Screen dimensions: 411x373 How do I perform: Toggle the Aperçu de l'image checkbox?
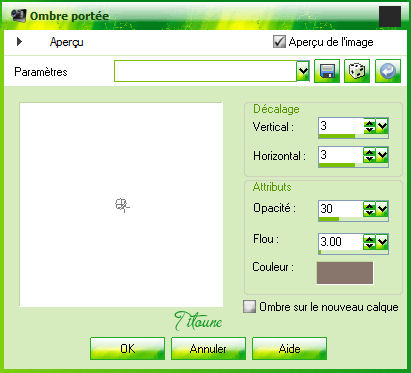(279, 42)
